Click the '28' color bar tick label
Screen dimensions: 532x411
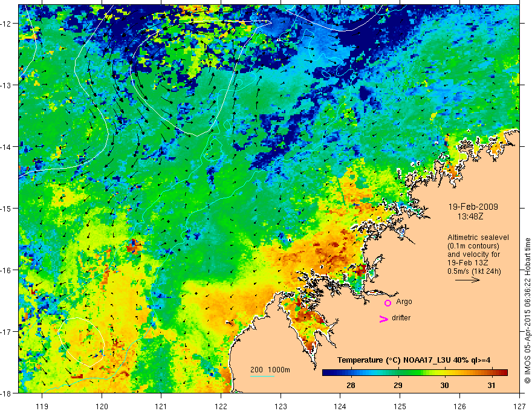[x=351, y=385]
